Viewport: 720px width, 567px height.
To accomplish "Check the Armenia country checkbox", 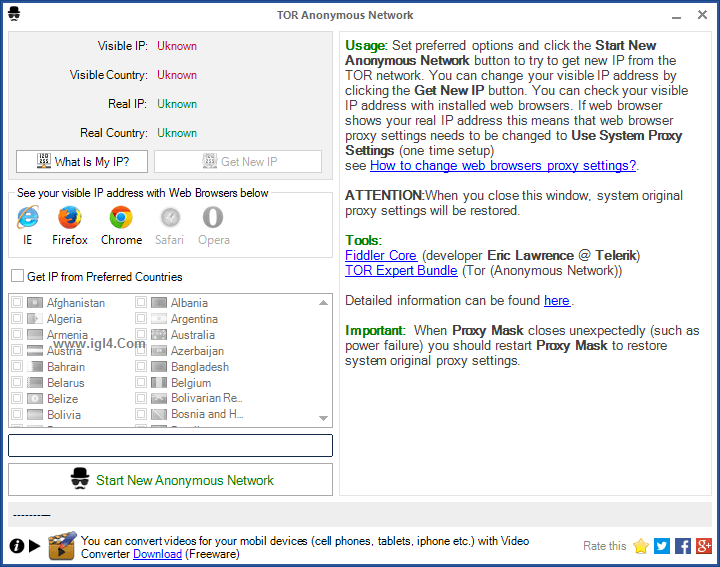I will pyautogui.click(x=17, y=334).
